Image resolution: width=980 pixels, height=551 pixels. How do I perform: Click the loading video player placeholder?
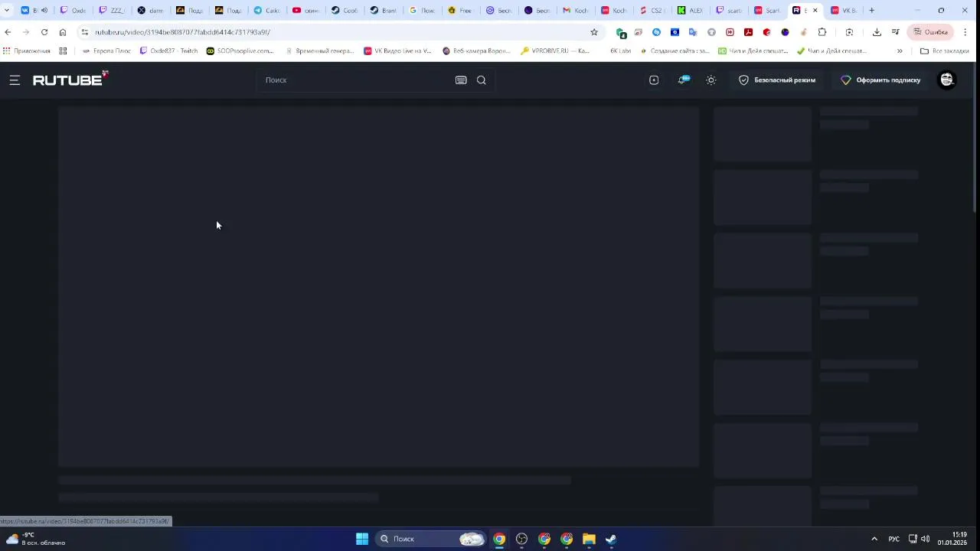coord(379,286)
